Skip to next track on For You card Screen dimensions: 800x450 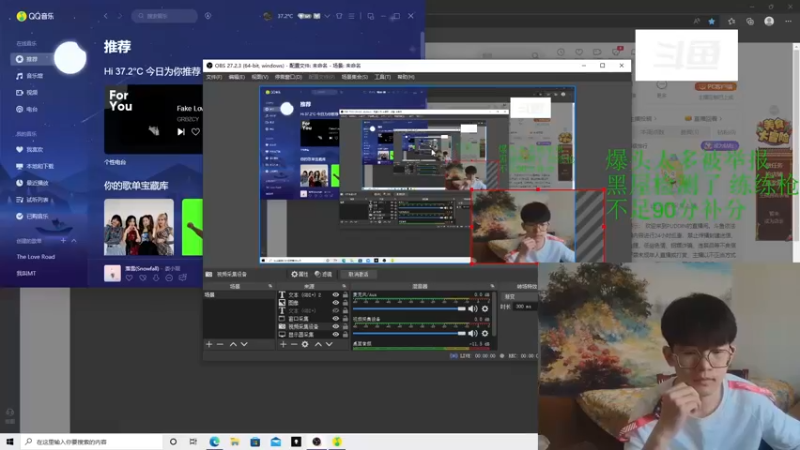[x=181, y=132]
